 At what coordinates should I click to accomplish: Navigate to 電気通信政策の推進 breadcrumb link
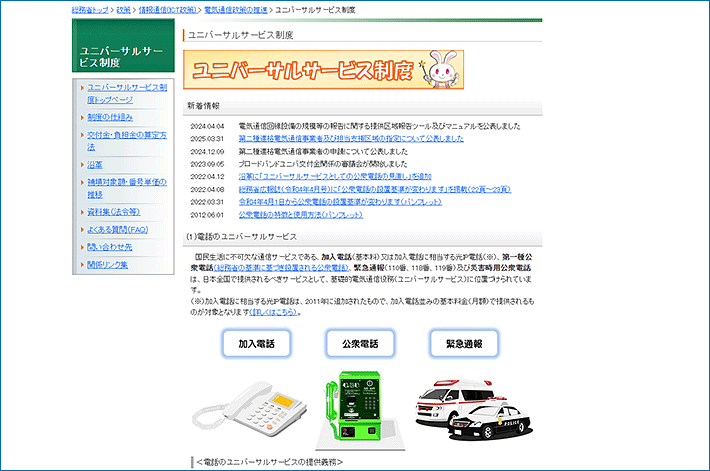click(235, 10)
